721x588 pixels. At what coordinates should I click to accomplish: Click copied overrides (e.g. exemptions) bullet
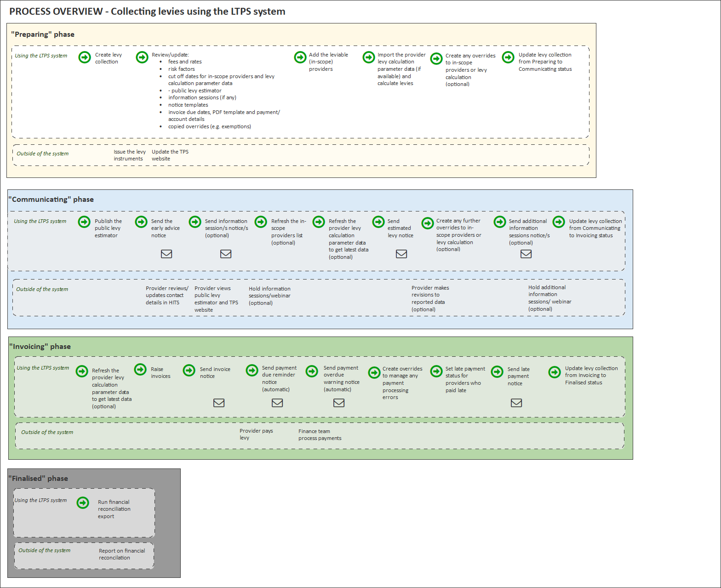[x=210, y=126]
